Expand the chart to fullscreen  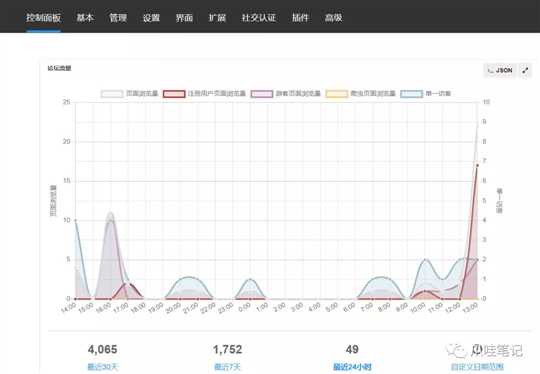pos(525,70)
